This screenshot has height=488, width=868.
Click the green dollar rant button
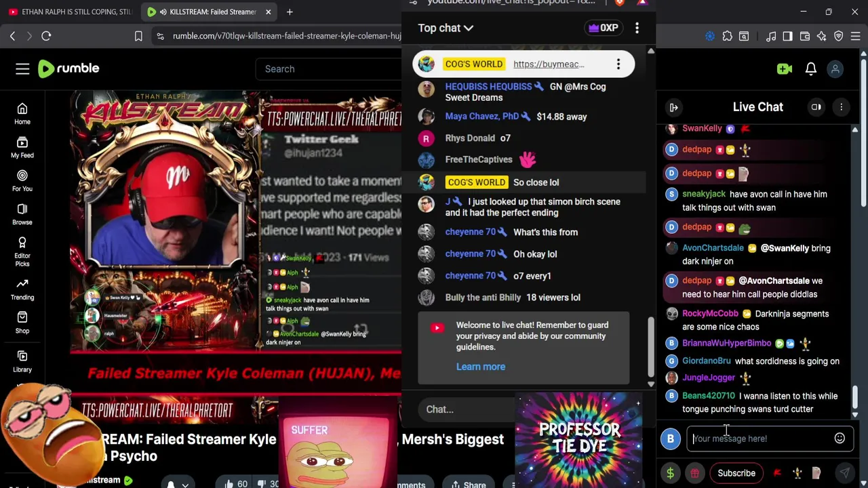click(670, 473)
